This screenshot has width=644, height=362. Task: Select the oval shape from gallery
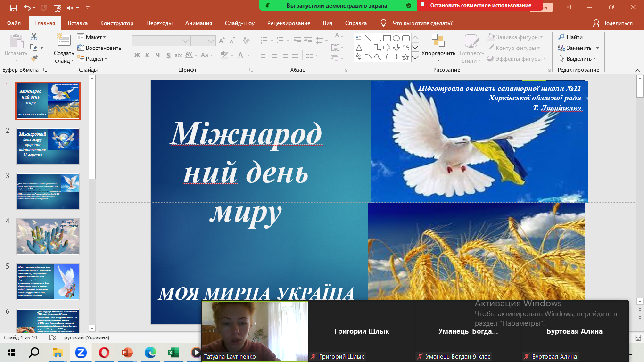coord(396,38)
